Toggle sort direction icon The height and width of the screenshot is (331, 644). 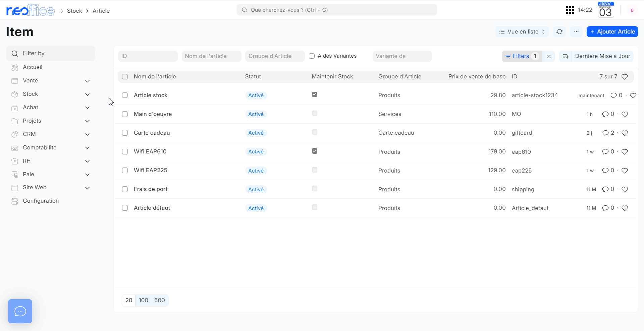click(x=566, y=56)
